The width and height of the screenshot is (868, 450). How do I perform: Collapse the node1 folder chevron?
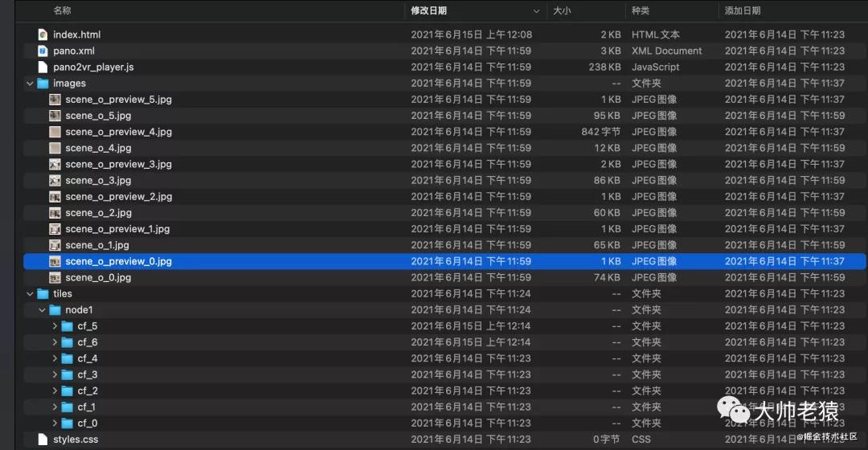click(x=42, y=310)
